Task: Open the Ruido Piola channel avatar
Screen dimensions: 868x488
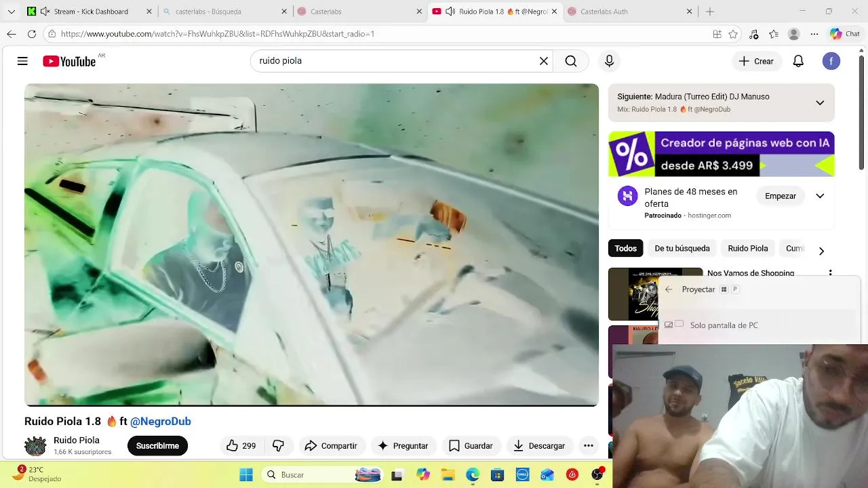Action: (x=35, y=445)
